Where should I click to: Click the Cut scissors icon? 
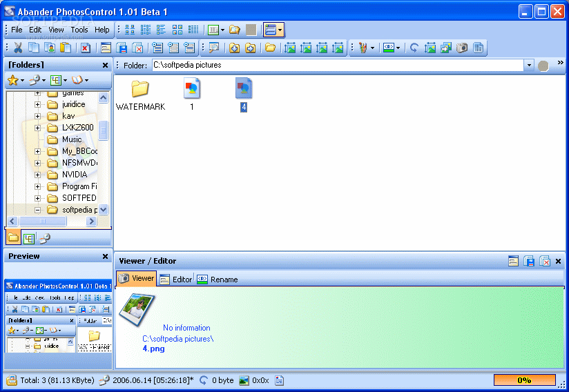18,48
